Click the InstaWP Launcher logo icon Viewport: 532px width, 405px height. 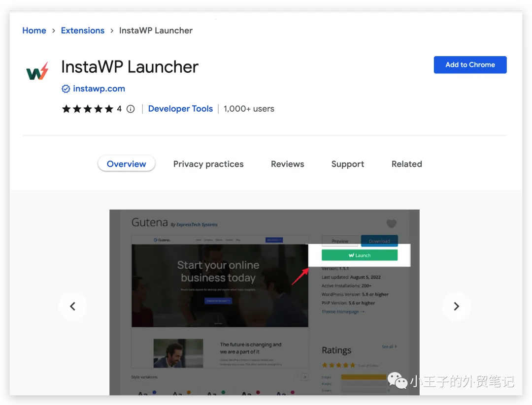coord(37,71)
